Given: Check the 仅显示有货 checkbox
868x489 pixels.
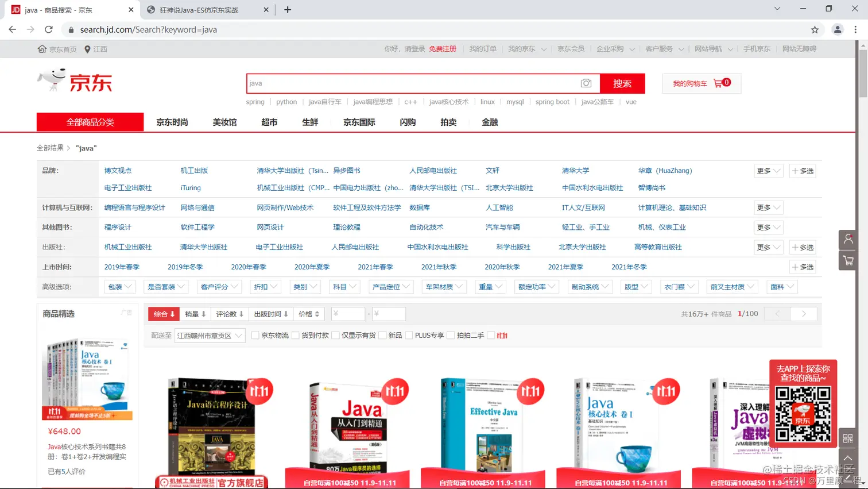Looking at the screenshot, I should click(335, 336).
